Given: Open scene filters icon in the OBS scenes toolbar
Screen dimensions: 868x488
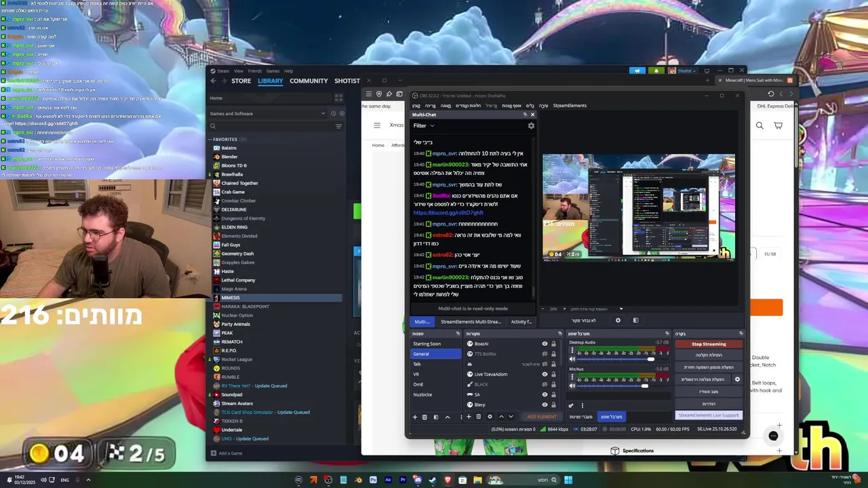Looking at the screenshot, I should [435, 417].
